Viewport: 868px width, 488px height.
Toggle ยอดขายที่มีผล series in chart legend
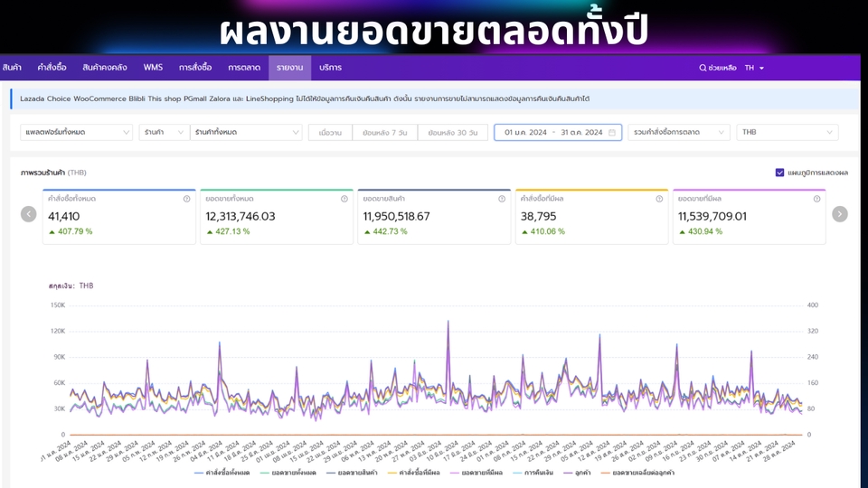(476, 473)
